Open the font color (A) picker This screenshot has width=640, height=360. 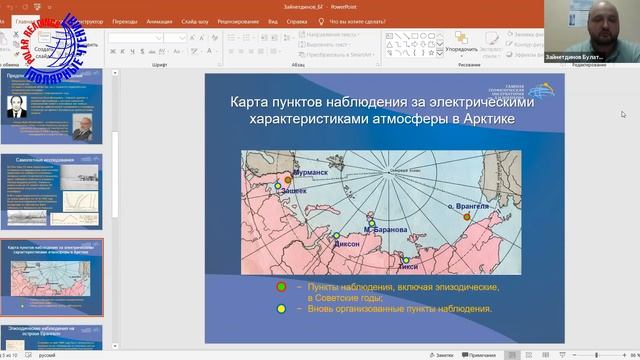tap(210, 51)
